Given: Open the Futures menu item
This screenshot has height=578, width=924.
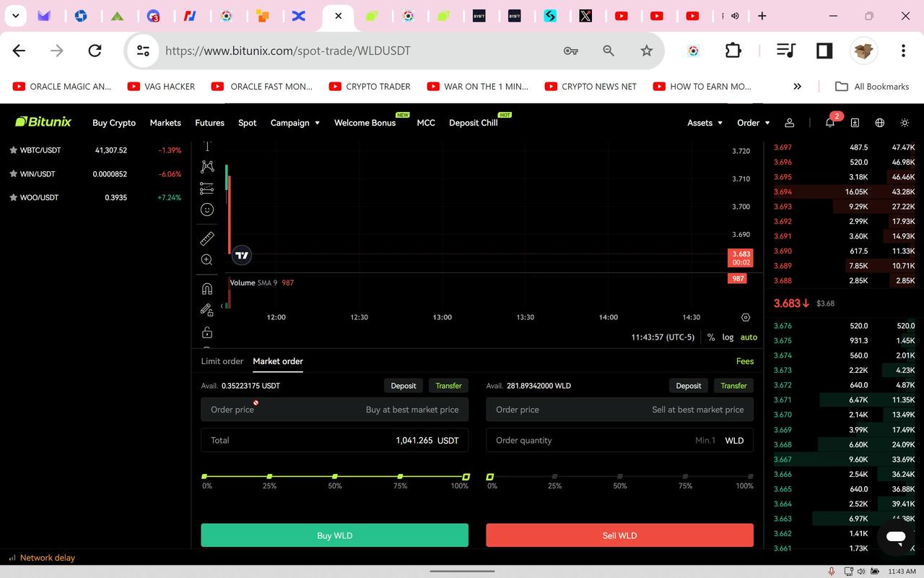Looking at the screenshot, I should point(209,123).
